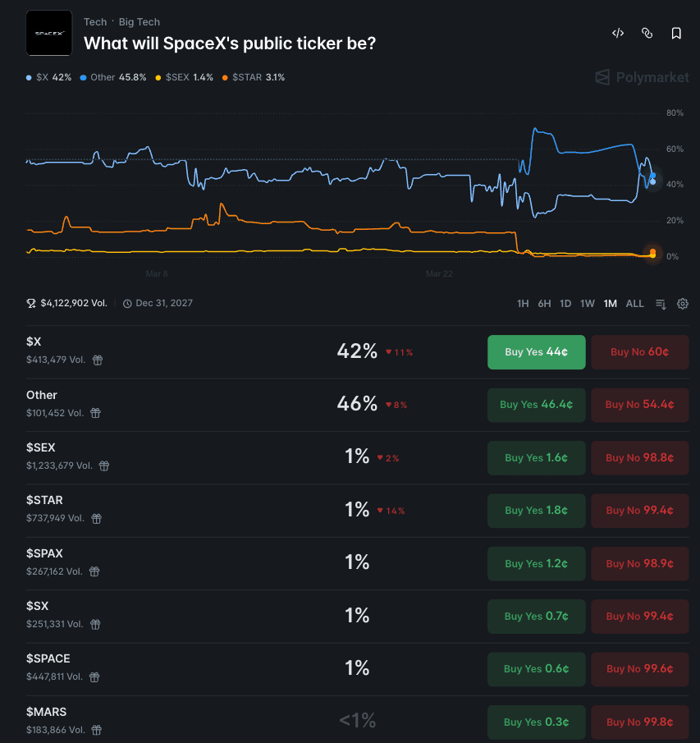Image resolution: width=700 pixels, height=743 pixels.
Task: Copy the market link icon
Action: [647, 34]
